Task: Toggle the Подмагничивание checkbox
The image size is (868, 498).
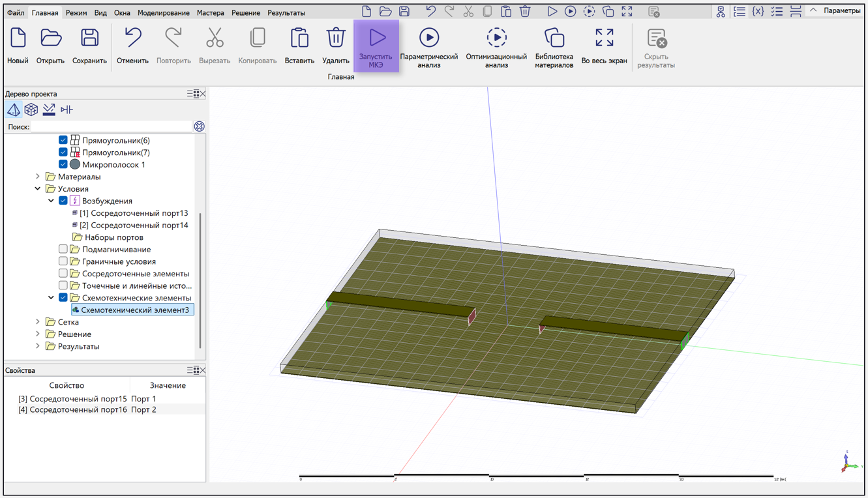Action: click(63, 249)
